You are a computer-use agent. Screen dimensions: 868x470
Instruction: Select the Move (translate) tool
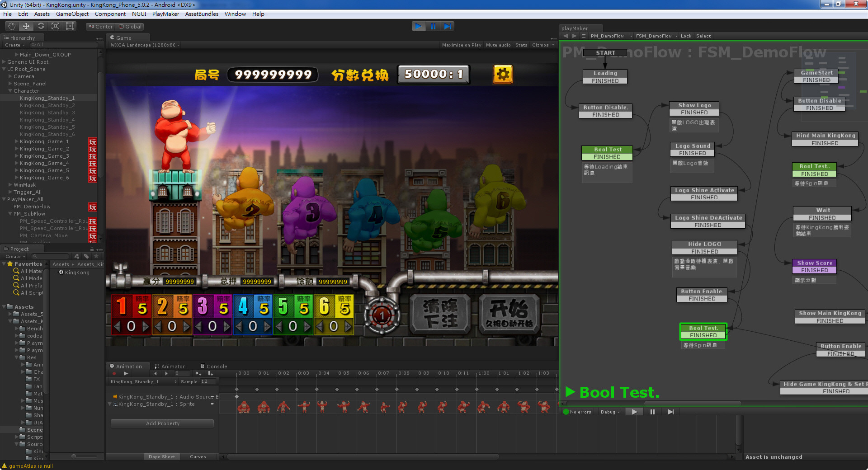tap(26, 26)
